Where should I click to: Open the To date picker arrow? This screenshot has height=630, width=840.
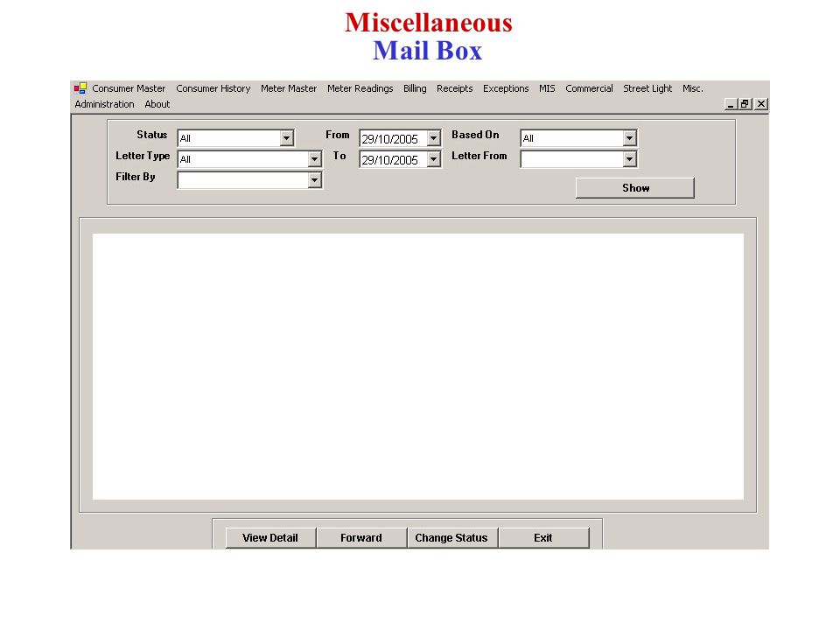[x=433, y=159]
